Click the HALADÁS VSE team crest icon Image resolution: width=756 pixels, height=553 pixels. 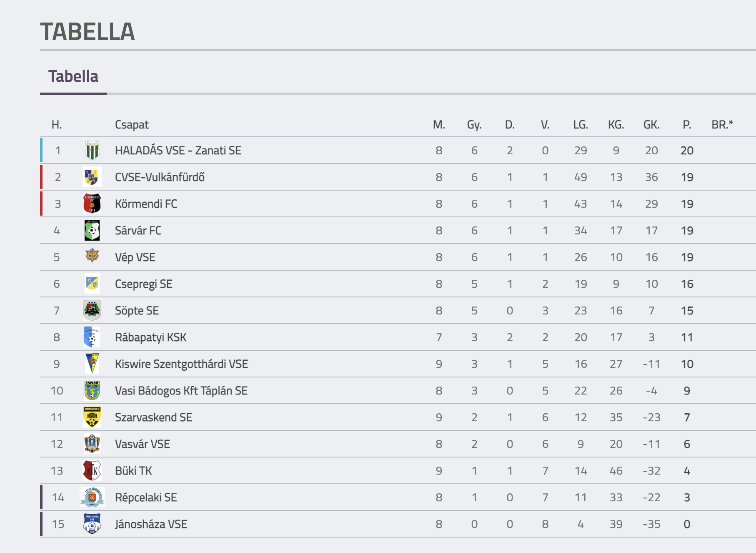92,151
